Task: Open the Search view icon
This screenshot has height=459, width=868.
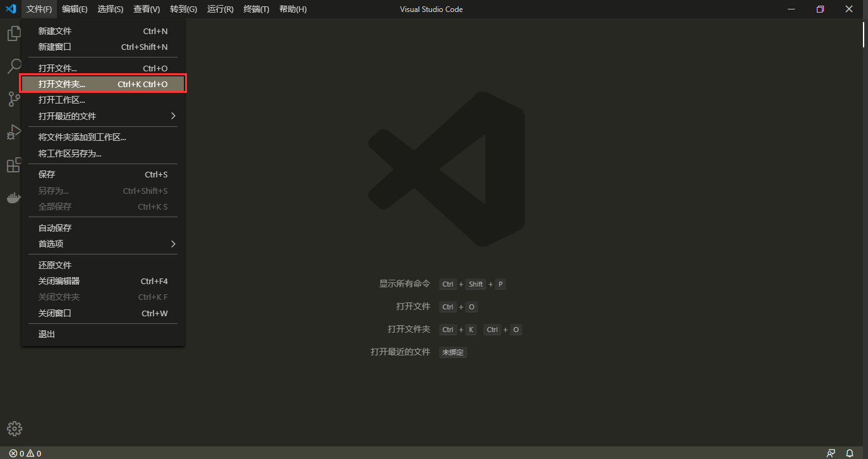Action: pos(14,66)
